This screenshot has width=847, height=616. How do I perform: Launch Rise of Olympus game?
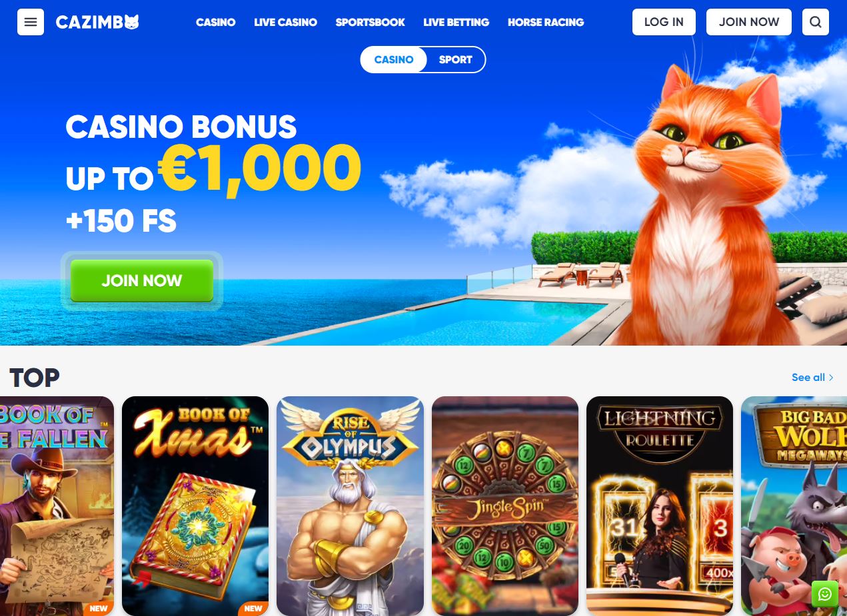pos(350,506)
